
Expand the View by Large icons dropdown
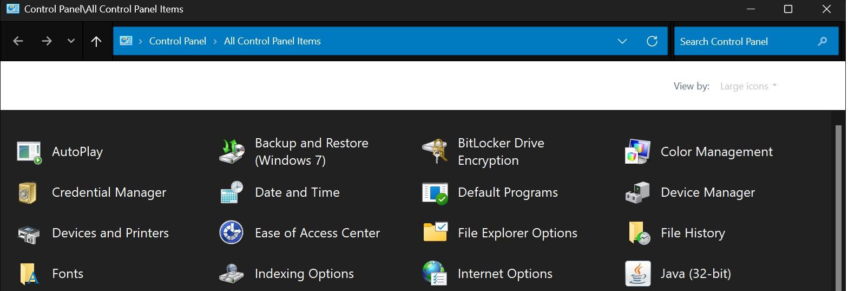tap(748, 86)
